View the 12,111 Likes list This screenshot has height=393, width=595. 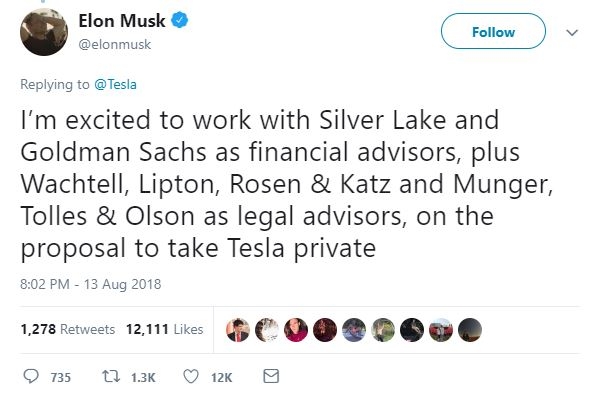click(165, 329)
